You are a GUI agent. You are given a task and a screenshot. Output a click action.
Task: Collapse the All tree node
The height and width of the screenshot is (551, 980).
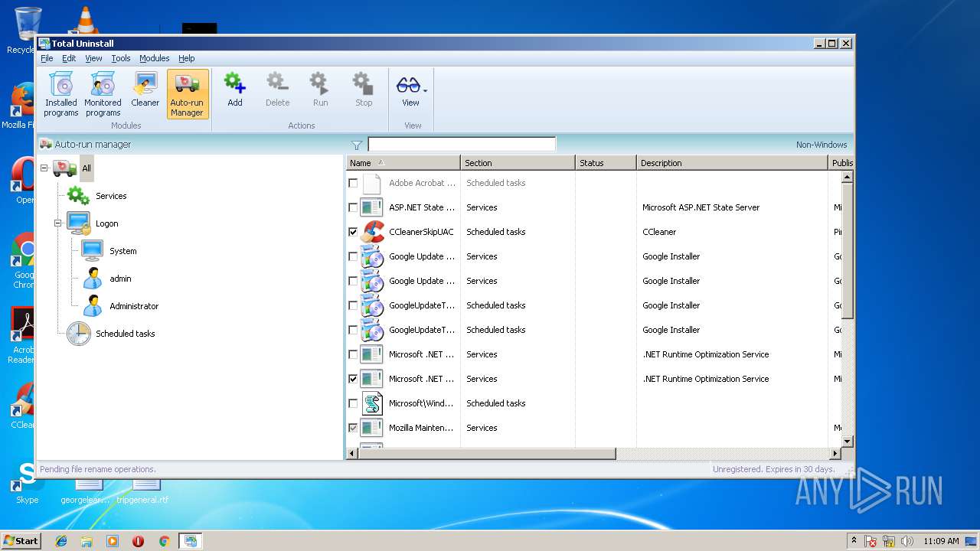click(x=44, y=168)
